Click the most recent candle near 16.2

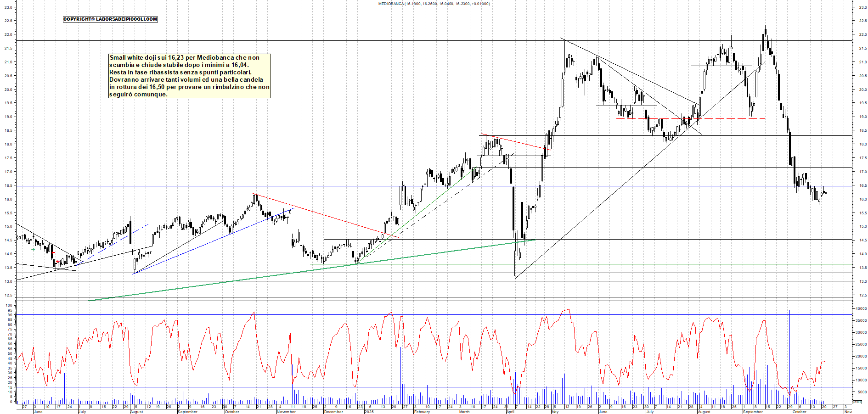coord(826,194)
